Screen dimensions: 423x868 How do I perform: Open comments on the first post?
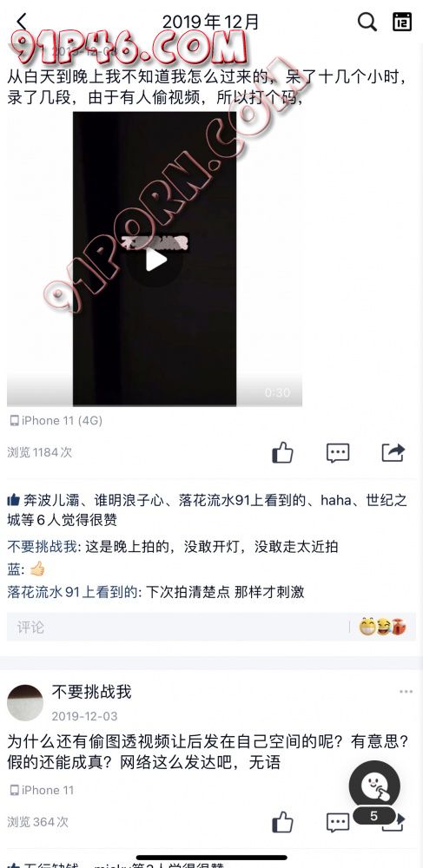pyautogui.click(x=338, y=452)
